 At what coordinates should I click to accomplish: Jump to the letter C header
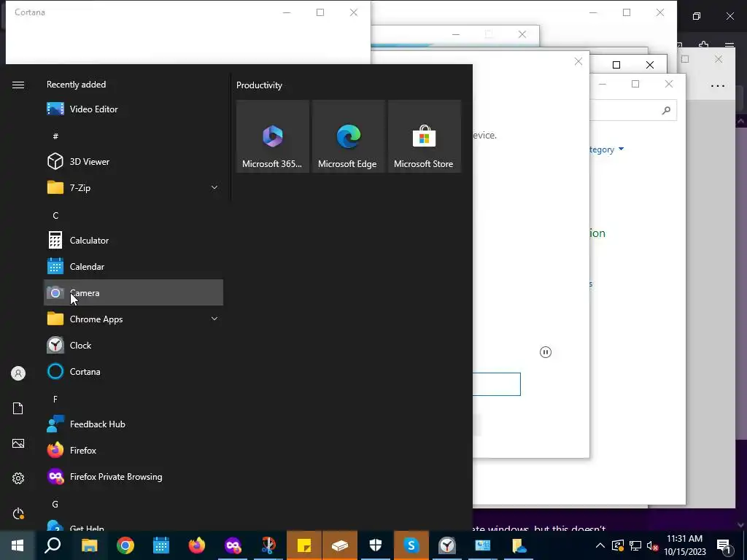(55, 216)
